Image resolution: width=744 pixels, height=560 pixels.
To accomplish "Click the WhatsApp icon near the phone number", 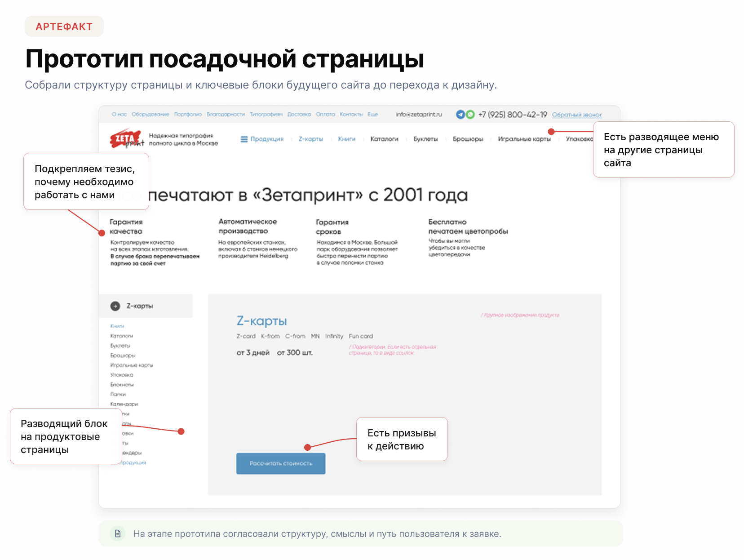I will (x=470, y=115).
